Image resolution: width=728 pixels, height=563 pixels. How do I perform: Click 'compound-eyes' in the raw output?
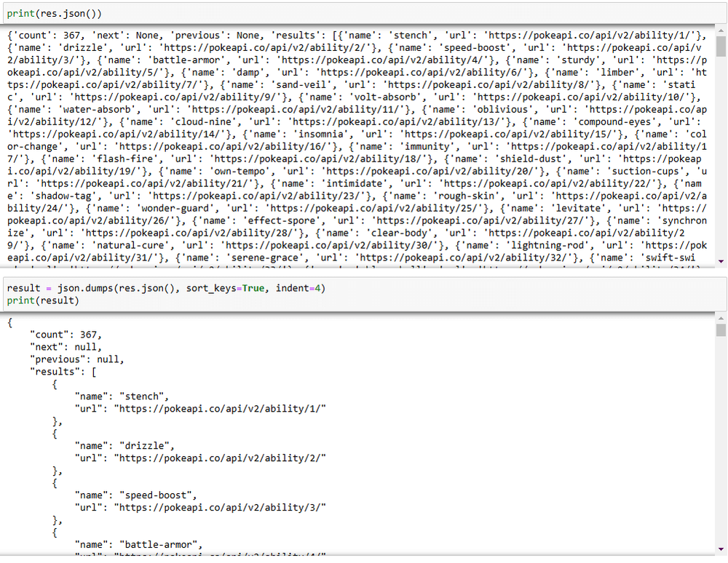(x=615, y=122)
